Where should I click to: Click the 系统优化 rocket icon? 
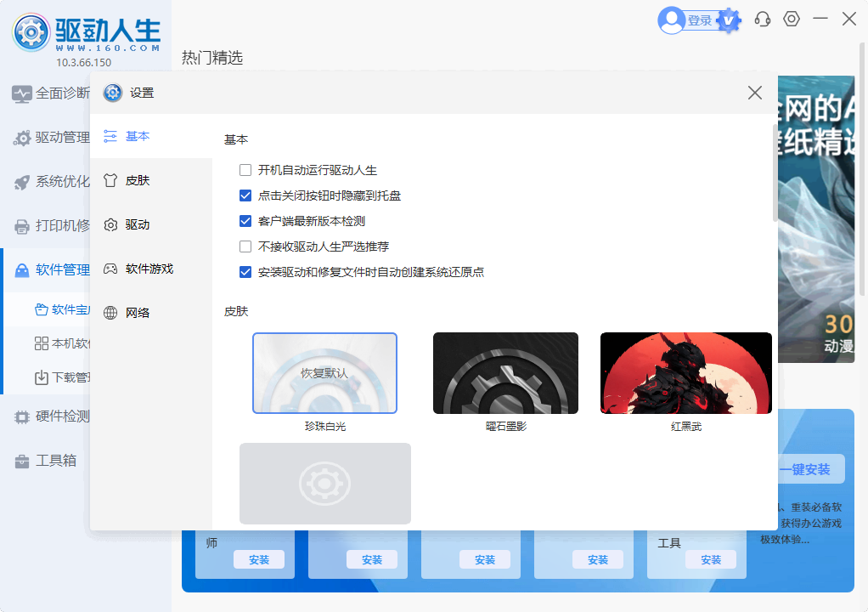coord(21,182)
